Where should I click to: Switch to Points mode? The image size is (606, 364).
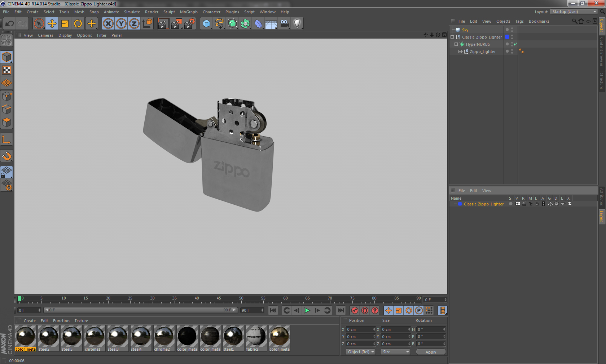click(6, 96)
